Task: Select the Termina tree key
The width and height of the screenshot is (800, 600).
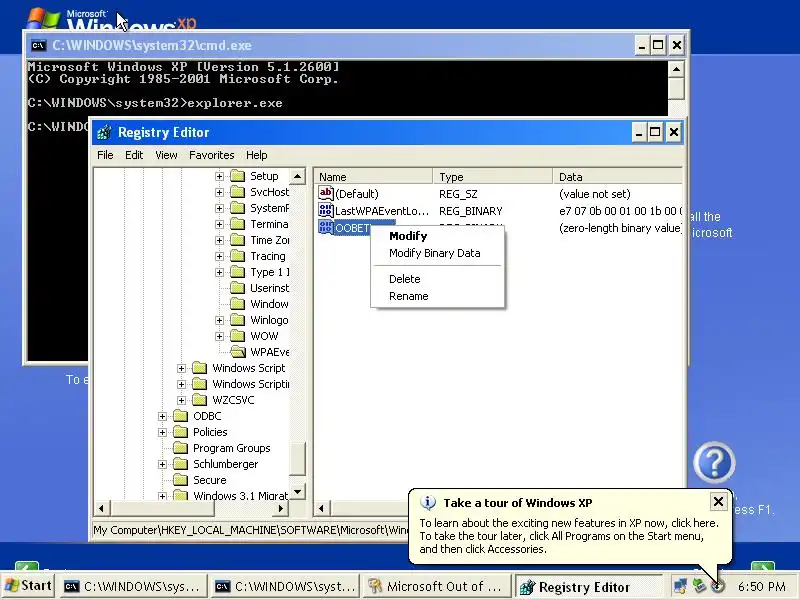Action: [269, 224]
